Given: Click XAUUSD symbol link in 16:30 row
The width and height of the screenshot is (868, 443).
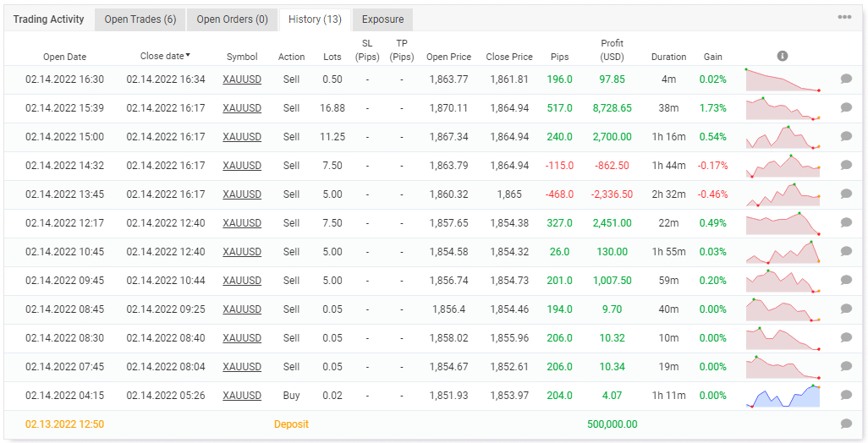Looking at the screenshot, I should pyautogui.click(x=242, y=79).
